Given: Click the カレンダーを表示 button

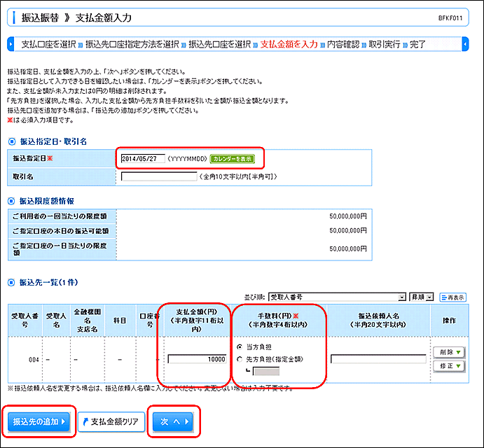Looking at the screenshot, I should coord(232,159).
